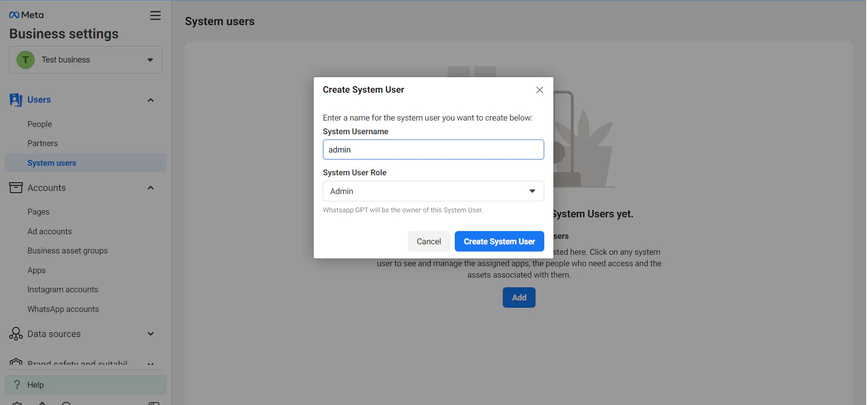Screen dimensions: 868x405
Task: Close the Create System User dialog
Action: point(539,90)
